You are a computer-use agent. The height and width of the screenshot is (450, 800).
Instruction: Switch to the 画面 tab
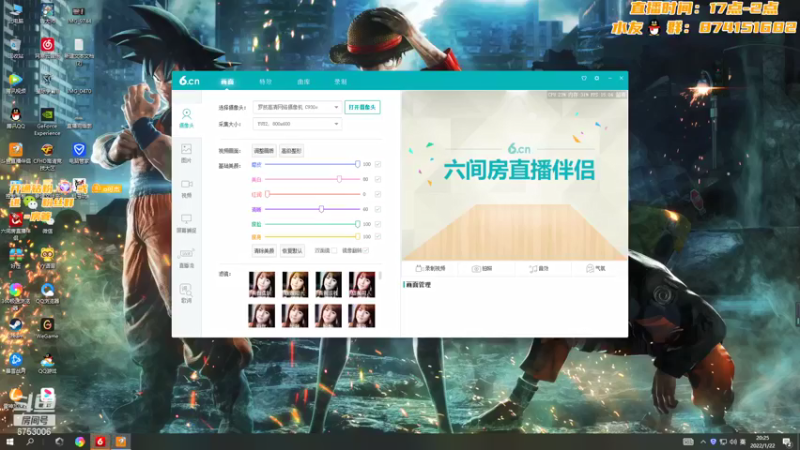coord(227,82)
